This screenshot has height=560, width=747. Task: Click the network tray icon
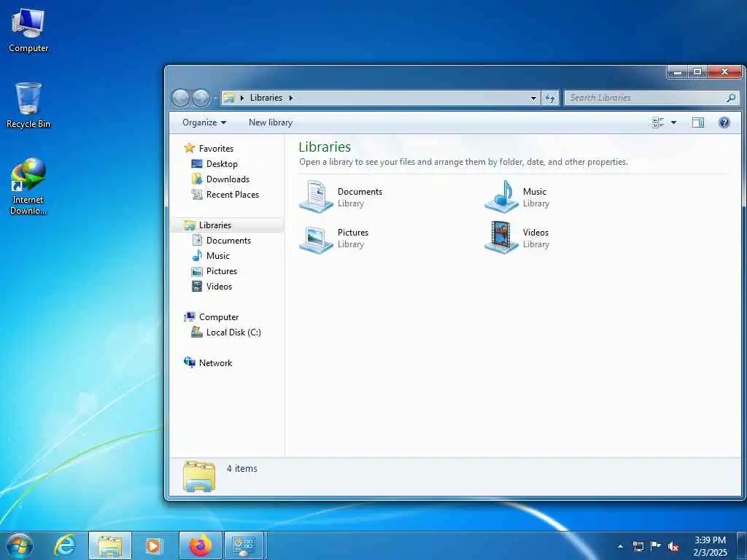click(638, 545)
